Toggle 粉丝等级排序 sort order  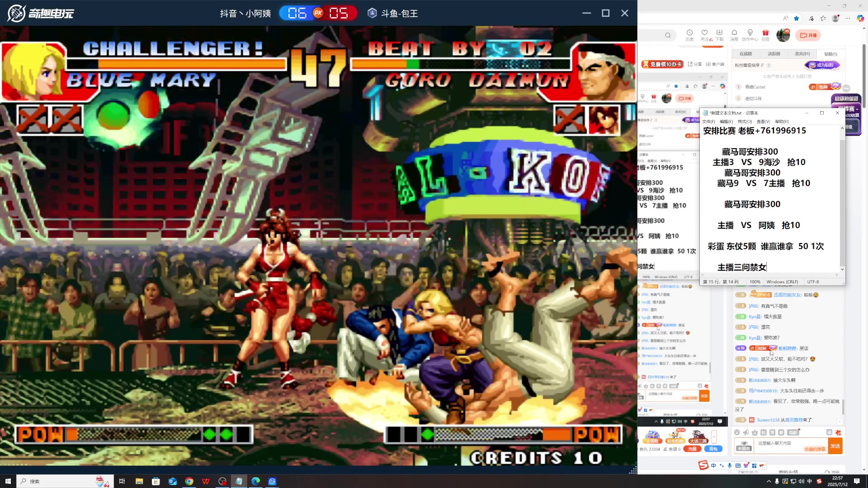point(749,65)
